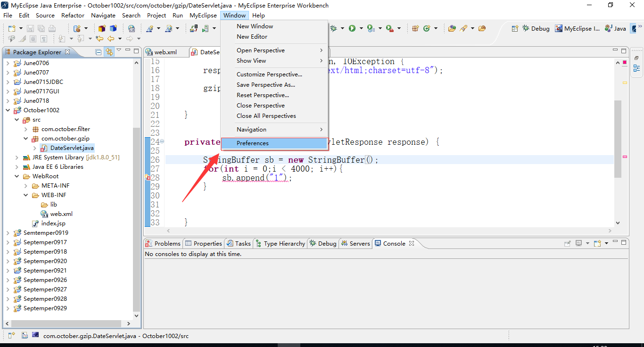
Task: Click Collapse All in Package Explorer
Action: point(99,52)
